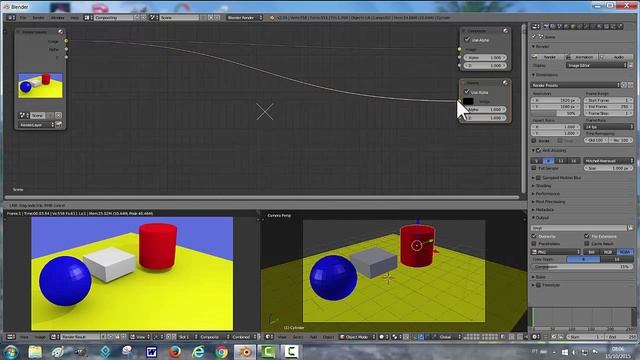Select the BW color mode button

591,252
